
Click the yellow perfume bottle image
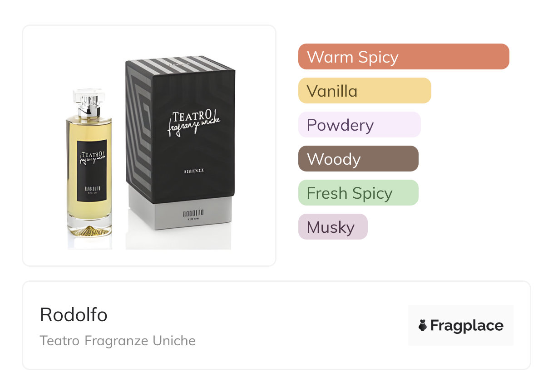89,163
